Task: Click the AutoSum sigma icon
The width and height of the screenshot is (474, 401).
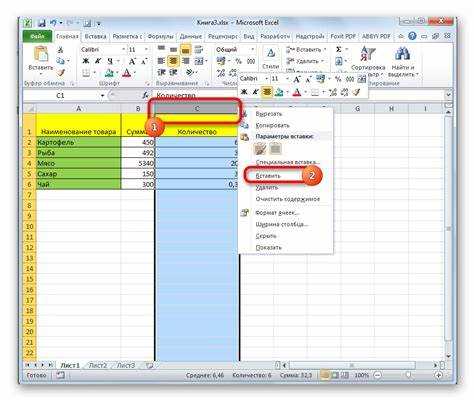Action: [339, 49]
